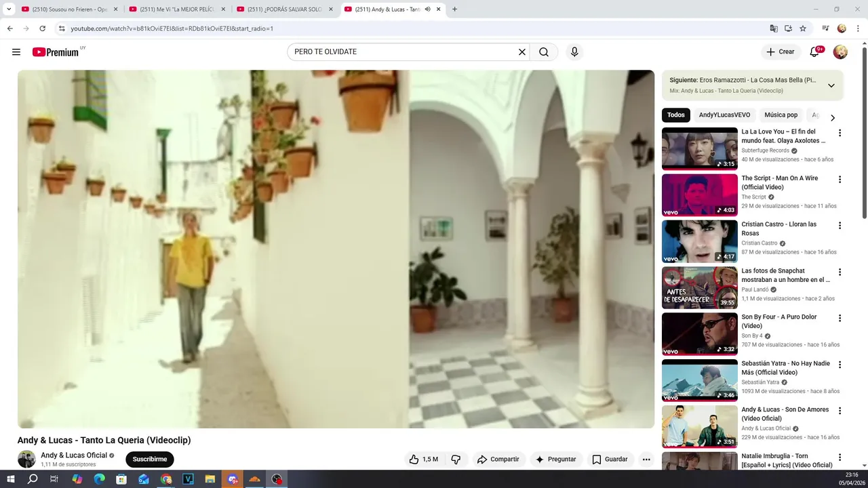Image resolution: width=868 pixels, height=488 pixels.
Task: Open The Script Man On A Wire thumbnail
Action: tap(700, 195)
